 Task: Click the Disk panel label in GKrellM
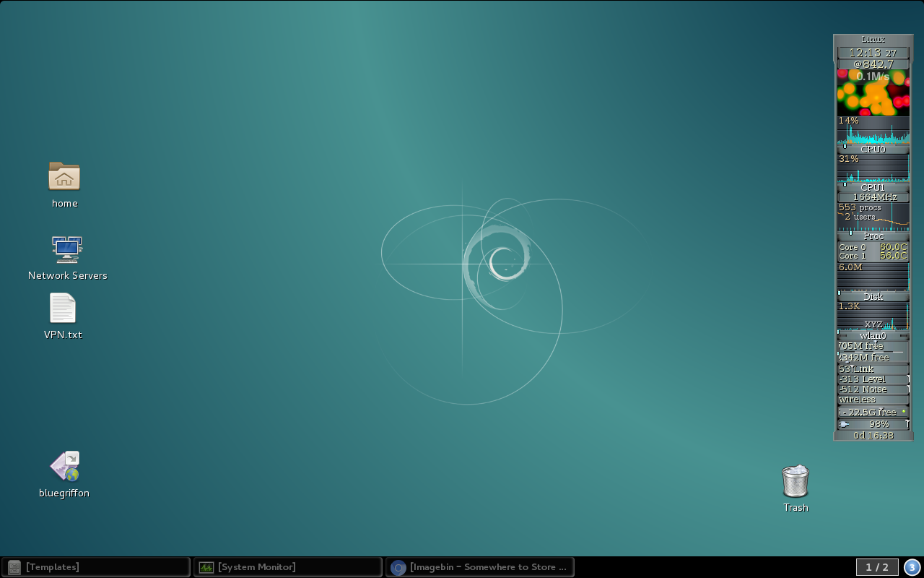coord(873,297)
